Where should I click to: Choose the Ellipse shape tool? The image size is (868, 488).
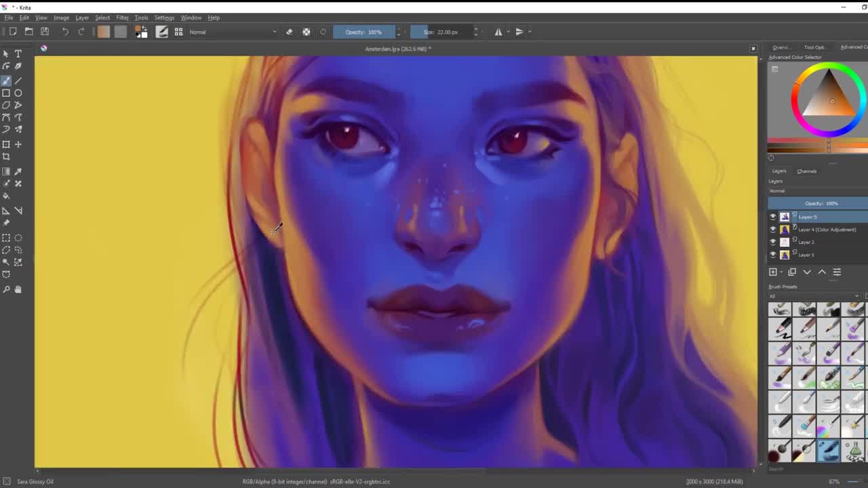pyautogui.click(x=18, y=93)
